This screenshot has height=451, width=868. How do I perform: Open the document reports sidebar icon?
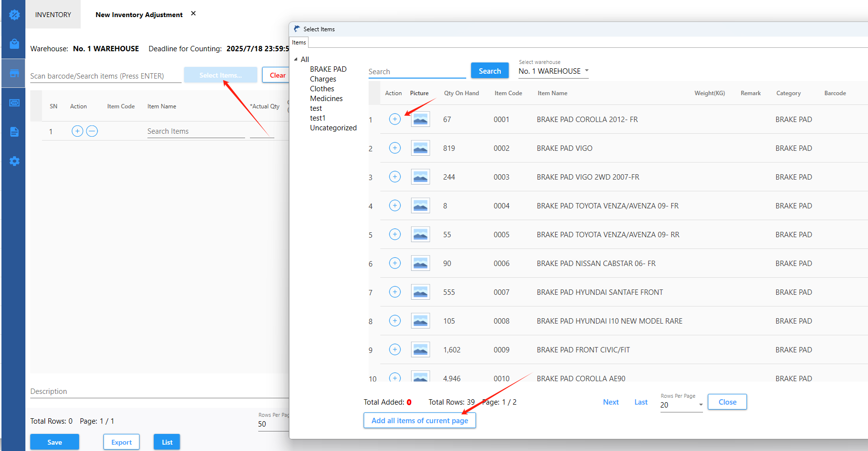(x=14, y=132)
